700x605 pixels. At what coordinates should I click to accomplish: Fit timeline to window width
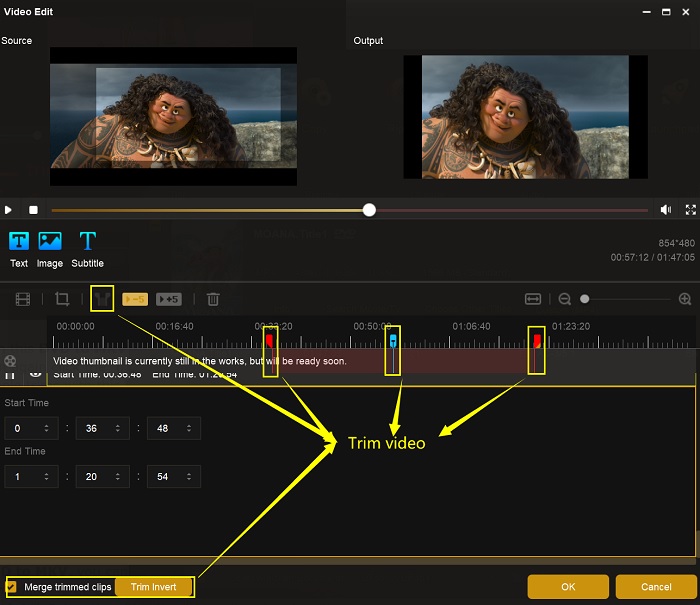pyautogui.click(x=533, y=299)
